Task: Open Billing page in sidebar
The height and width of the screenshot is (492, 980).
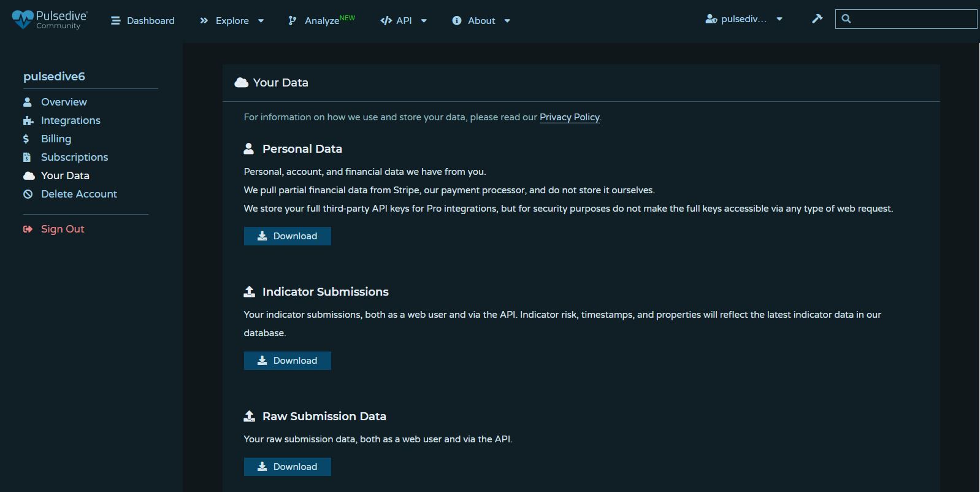Action: click(x=56, y=139)
